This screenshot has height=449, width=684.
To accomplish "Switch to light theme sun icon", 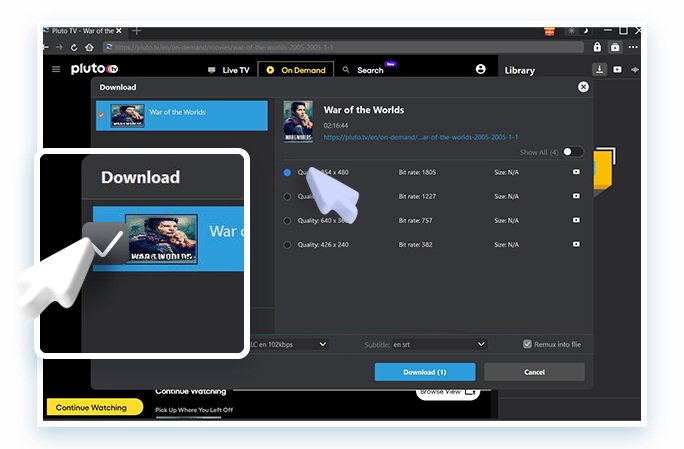I will (x=571, y=31).
